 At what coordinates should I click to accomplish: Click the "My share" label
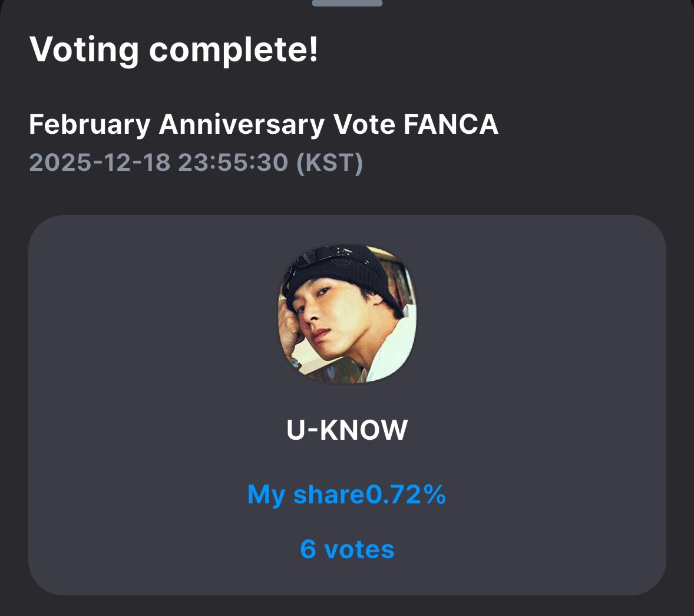coord(306,494)
